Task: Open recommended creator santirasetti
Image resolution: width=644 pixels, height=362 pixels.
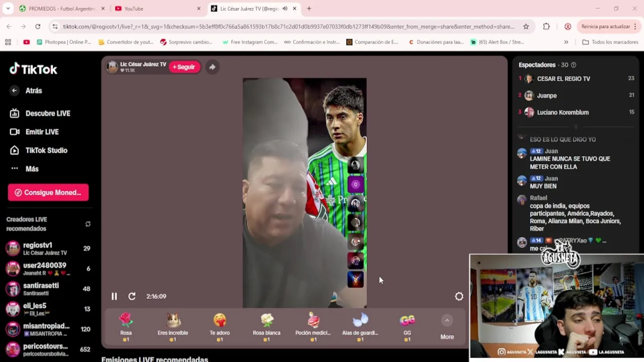Action: 48,289
